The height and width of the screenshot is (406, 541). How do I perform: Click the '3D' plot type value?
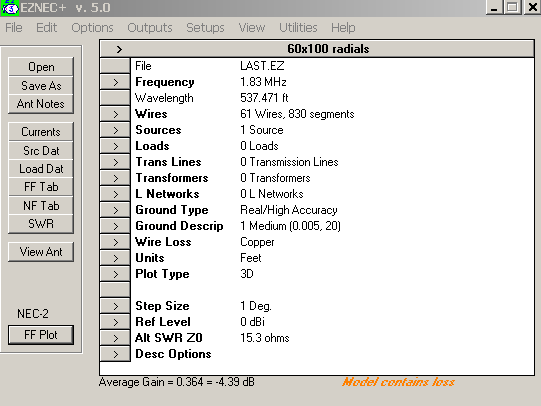tap(247, 274)
